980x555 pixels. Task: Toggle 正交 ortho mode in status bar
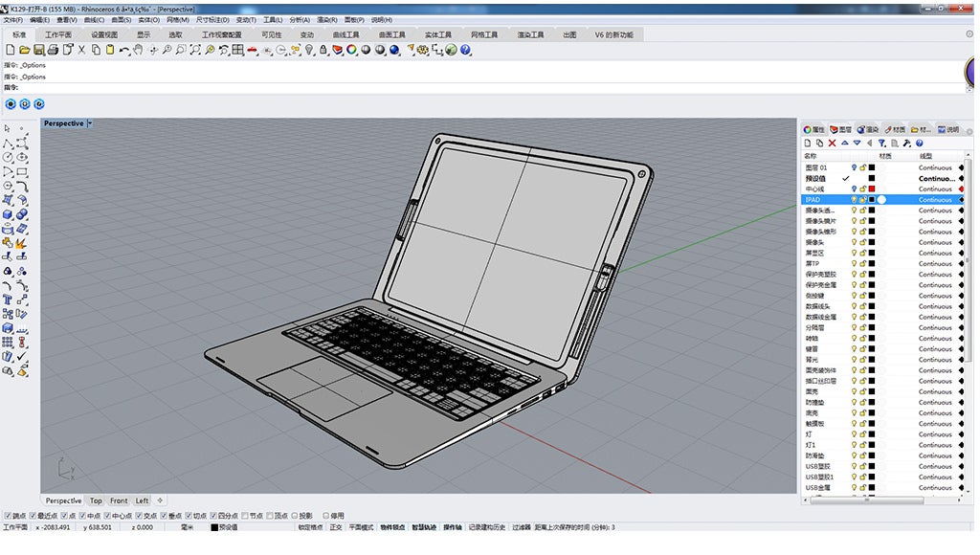[335, 527]
